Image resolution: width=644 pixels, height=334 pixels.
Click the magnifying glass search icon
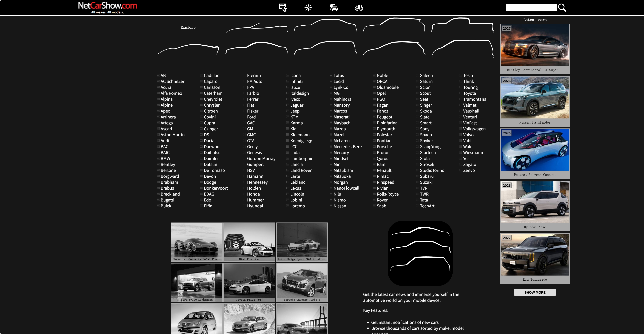pyautogui.click(x=562, y=8)
